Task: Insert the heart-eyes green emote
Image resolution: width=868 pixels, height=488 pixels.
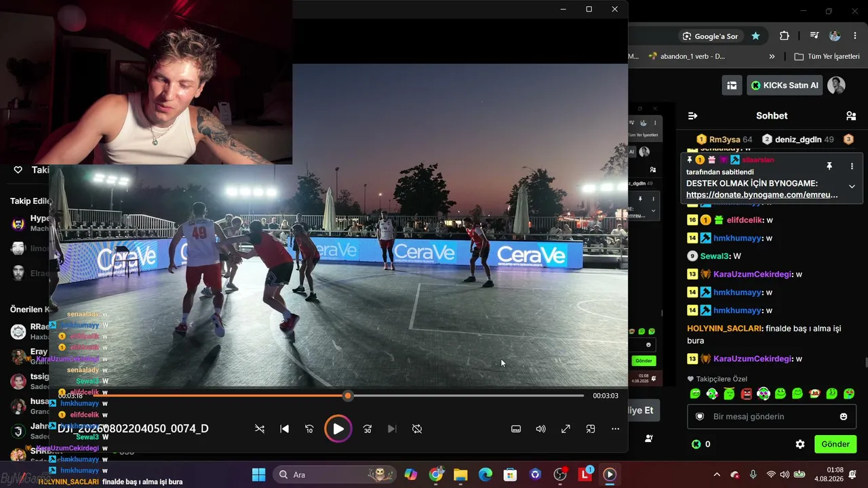Action: pos(849,394)
